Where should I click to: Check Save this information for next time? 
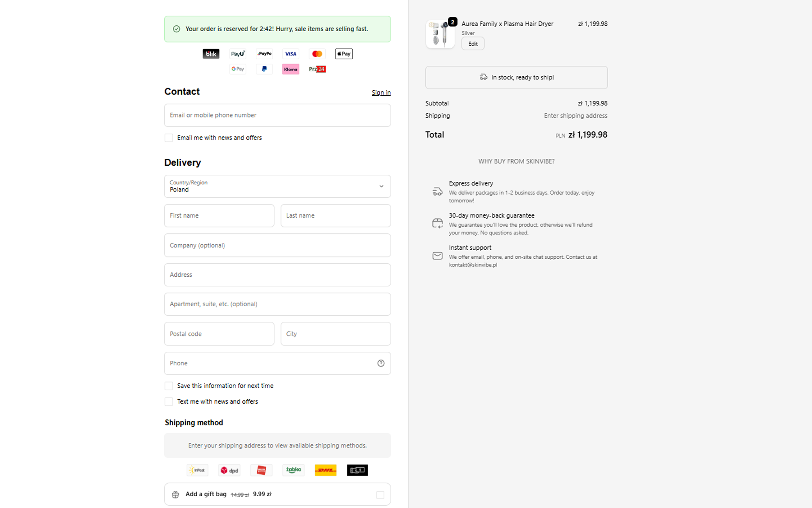pos(169,386)
